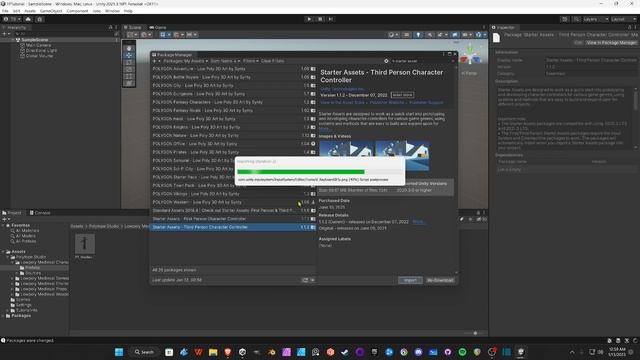
Task: Open the GameObject menu
Action: [x=51, y=11]
